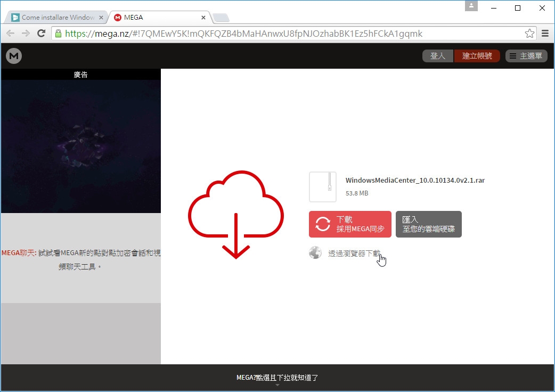The image size is (555, 392).
Task: Click 透過瀏覽器下載 link
Action: pos(354,254)
